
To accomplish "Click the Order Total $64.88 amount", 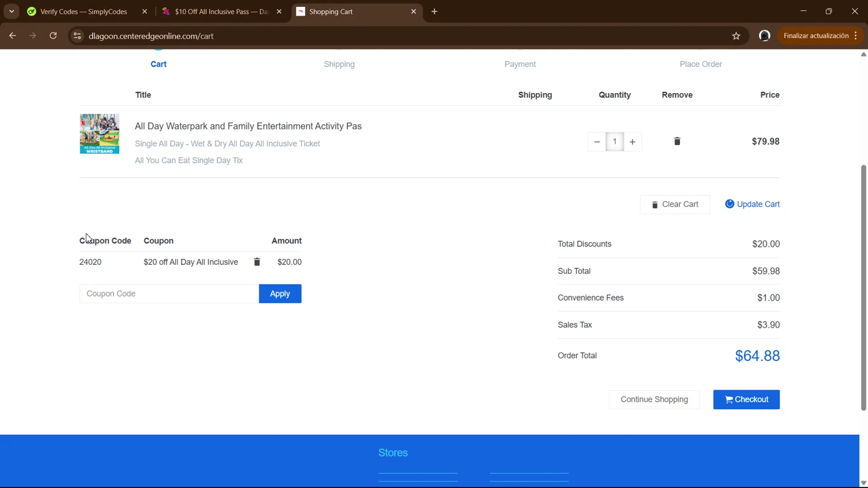I will click(757, 356).
